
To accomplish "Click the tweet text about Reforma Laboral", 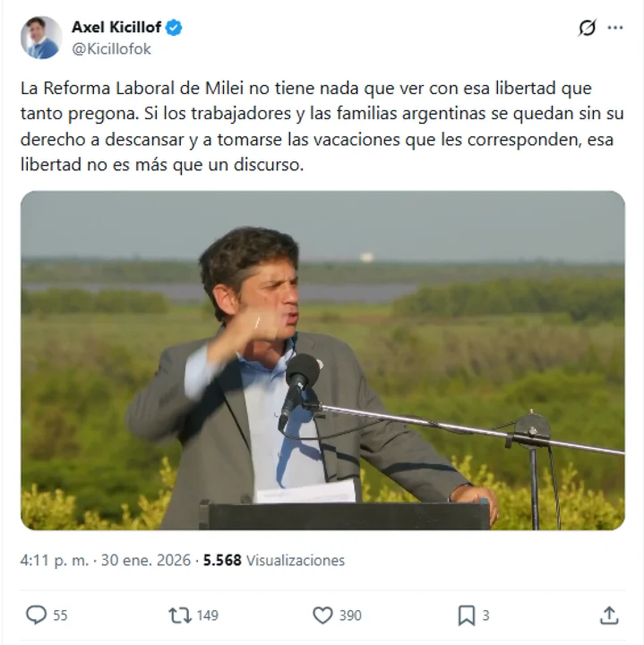I will [x=322, y=127].
